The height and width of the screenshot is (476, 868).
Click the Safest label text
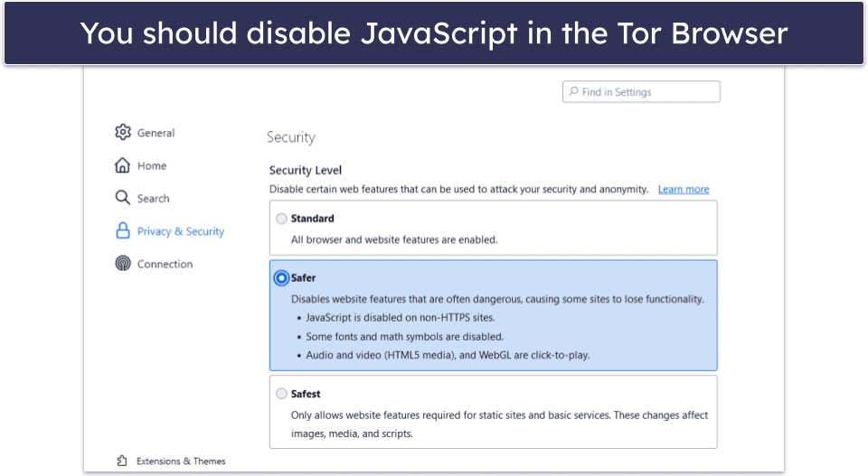coord(306,394)
